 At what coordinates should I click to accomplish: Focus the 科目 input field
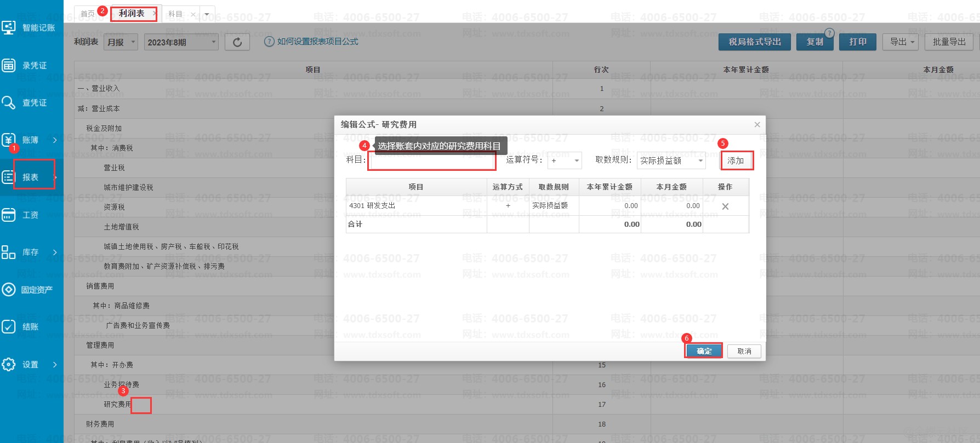pyautogui.click(x=432, y=161)
